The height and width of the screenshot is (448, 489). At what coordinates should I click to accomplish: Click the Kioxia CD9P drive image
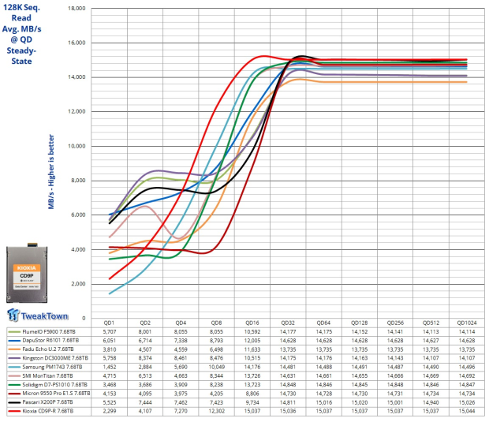[27, 273]
